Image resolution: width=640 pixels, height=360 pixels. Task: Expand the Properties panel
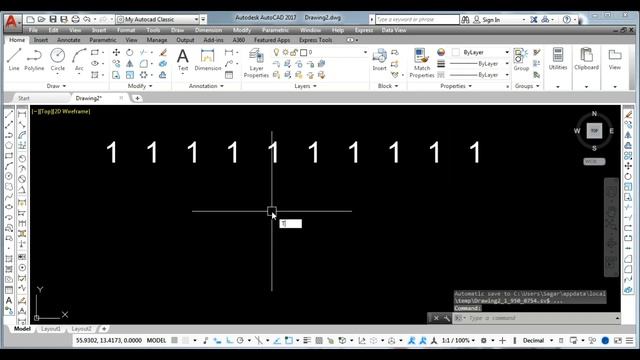[456, 86]
